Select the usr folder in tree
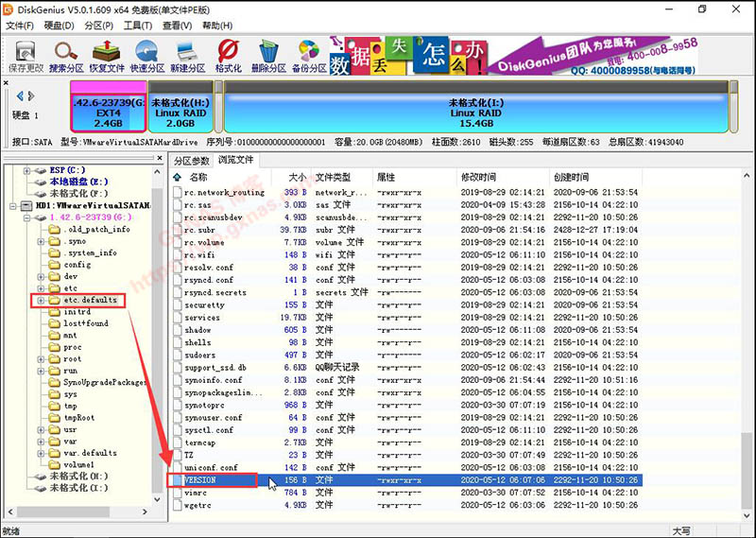The width and height of the screenshot is (756, 538). click(71, 429)
